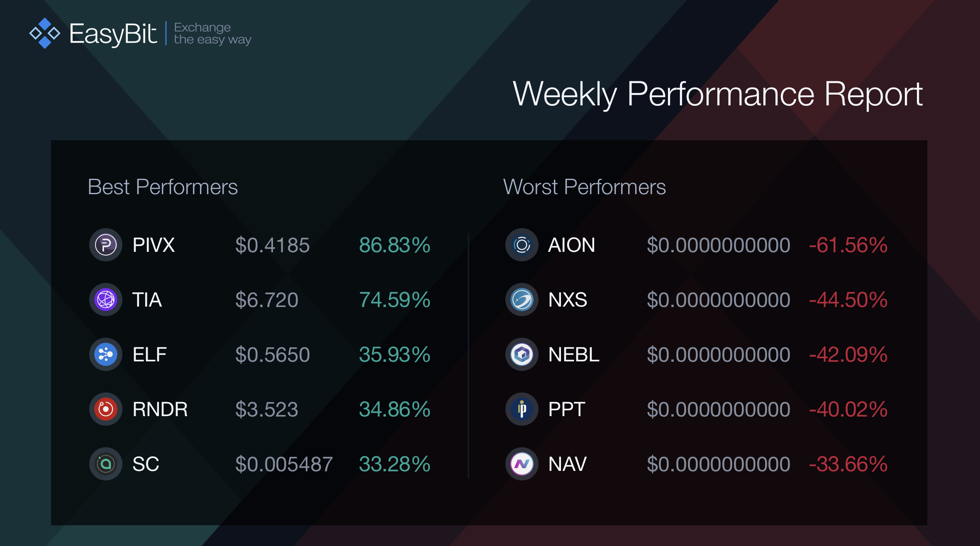The width and height of the screenshot is (980, 546).
Task: Click the NAV -33.66% percentage
Action: [x=848, y=464]
